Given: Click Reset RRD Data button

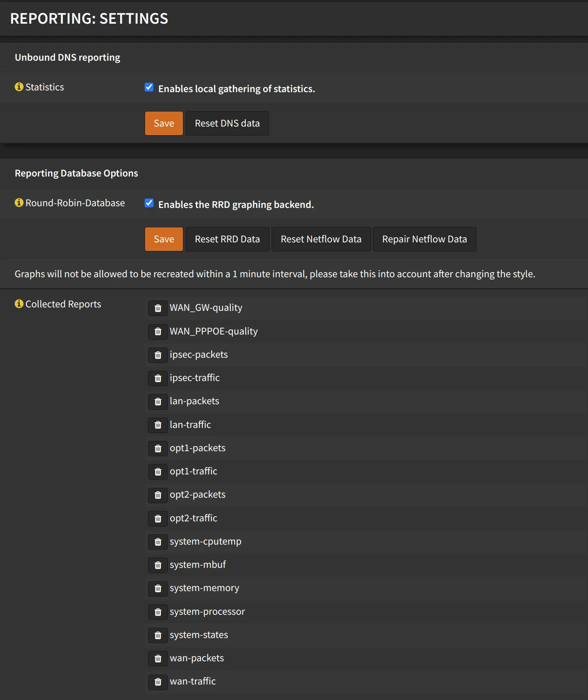Looking at the screenshot, I should tap(227, 239).
